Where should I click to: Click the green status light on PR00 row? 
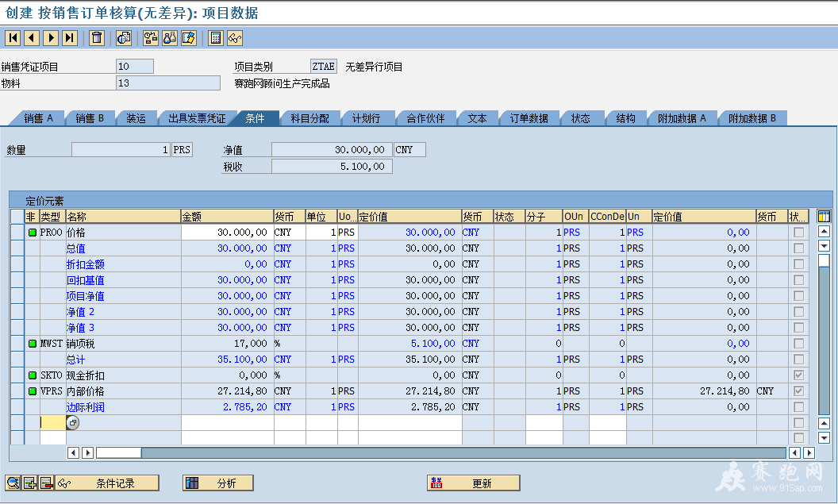pyautogui.click(x=32, y=233)
